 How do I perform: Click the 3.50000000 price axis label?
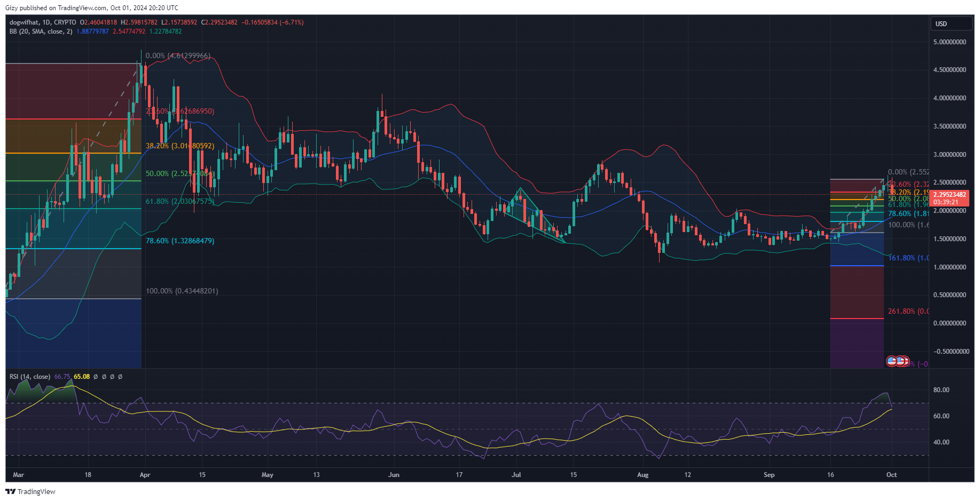click(950, 126)
